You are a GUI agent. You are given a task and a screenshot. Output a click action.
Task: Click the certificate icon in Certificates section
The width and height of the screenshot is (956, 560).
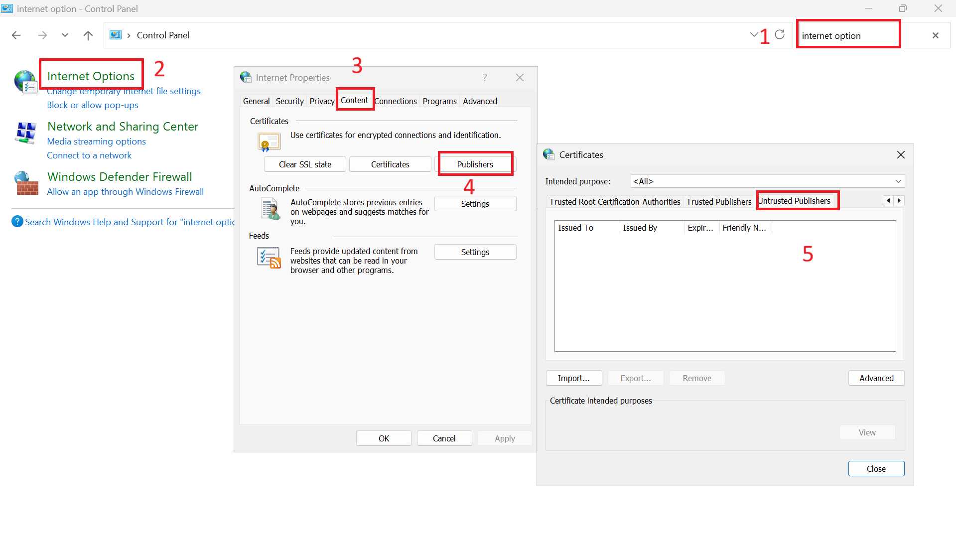[x=269, y=142]
